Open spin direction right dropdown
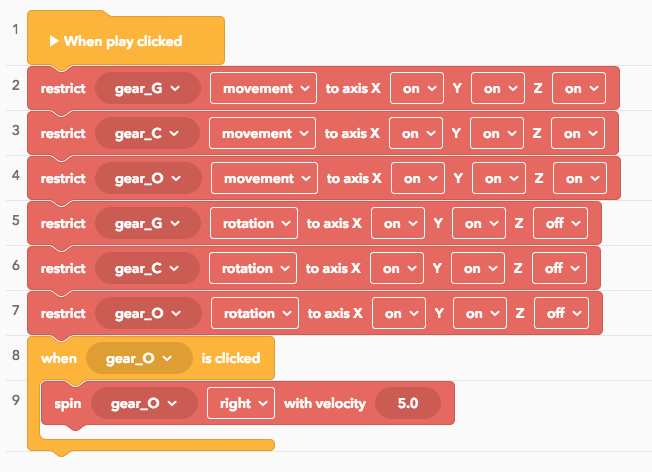 (241, 403)
